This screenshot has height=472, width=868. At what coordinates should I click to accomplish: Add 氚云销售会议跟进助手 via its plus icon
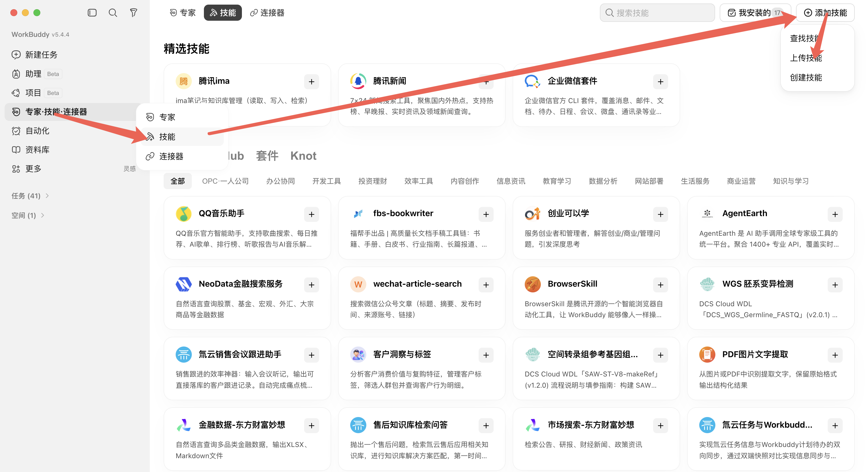click(311, 355)
